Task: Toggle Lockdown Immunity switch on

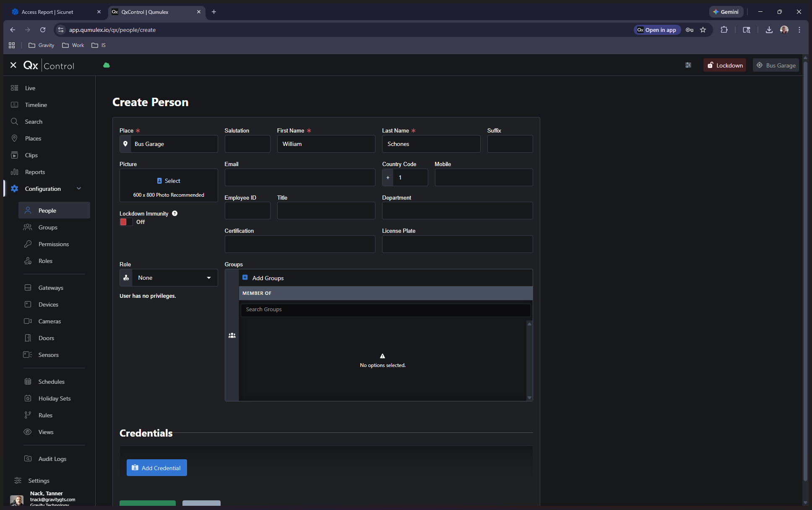Action: coord(126,222)
